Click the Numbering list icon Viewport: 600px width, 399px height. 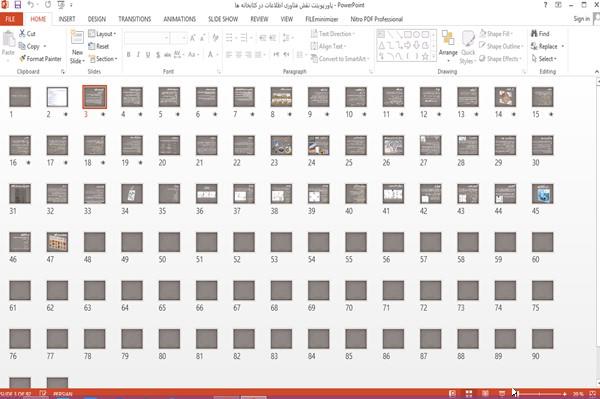click(243, 38)
